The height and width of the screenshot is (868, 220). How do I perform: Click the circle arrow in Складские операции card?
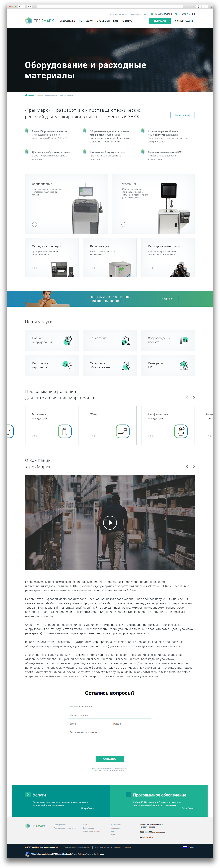coord(34,268)
